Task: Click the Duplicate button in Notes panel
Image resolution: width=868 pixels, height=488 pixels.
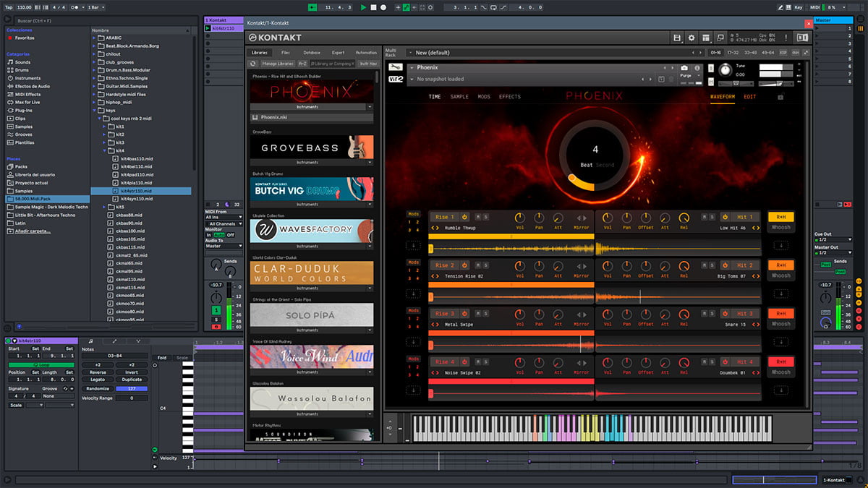Action: 132,380
